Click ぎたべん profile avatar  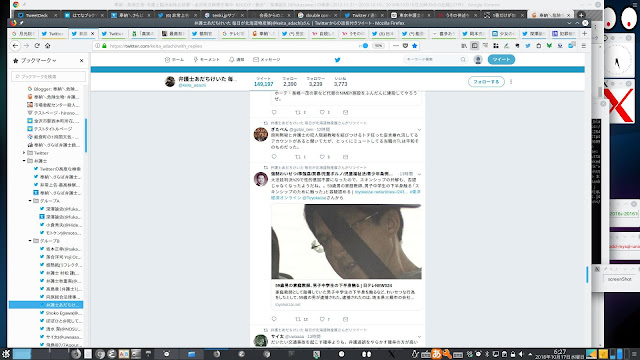[x=261, y=134]
